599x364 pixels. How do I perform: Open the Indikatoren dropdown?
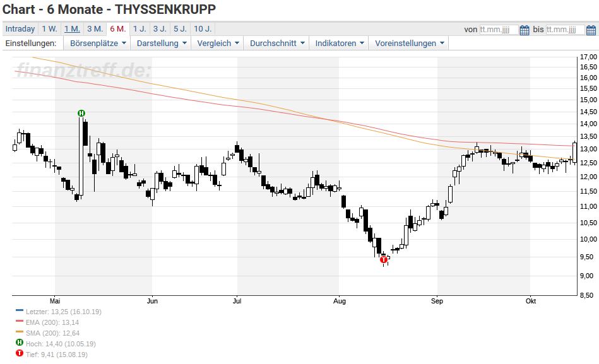339,43
